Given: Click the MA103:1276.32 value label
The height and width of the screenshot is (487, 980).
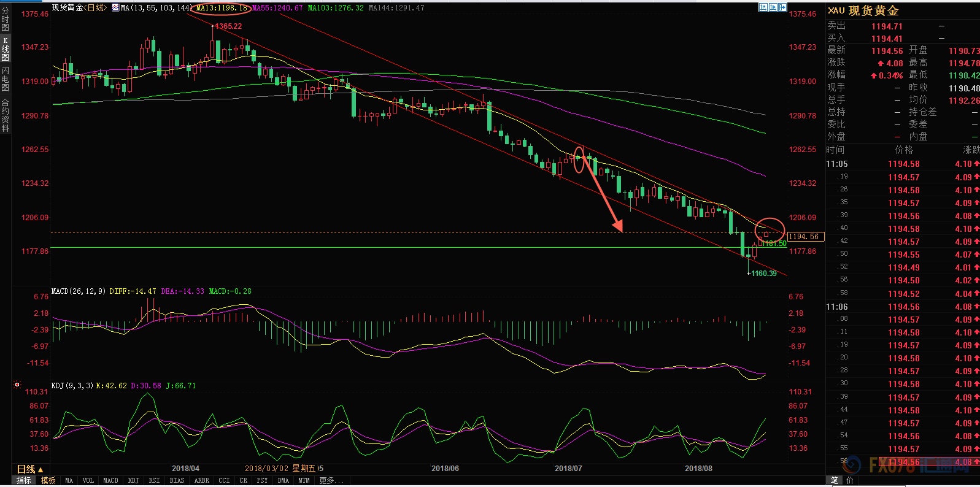Looking at the screenshot, I should click(x=336, y=8).
